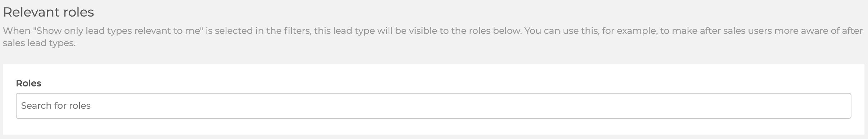Viewport: 868px width, 139px height.
Task: Click the description paragraph under Relevant roles
Action: coord(433,37)
